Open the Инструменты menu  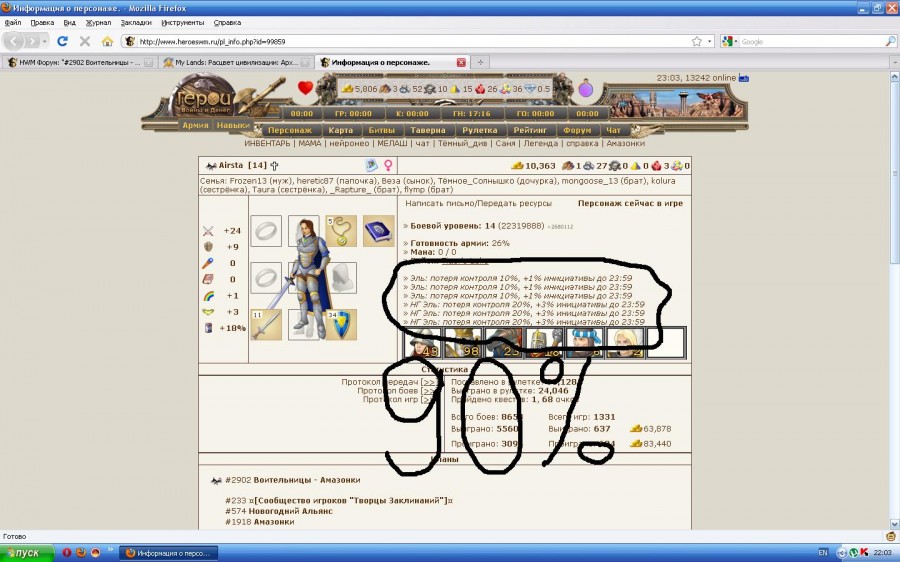(183, 22)
